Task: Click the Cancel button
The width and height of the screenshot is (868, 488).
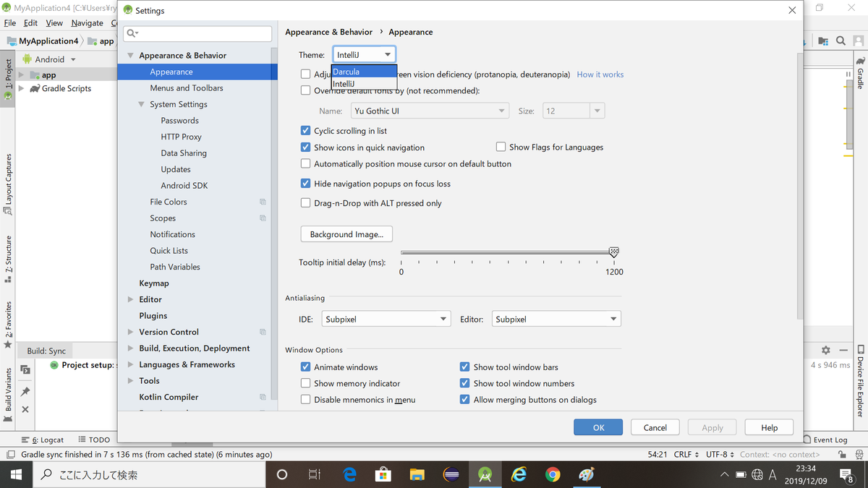Action: pos(655,427)
